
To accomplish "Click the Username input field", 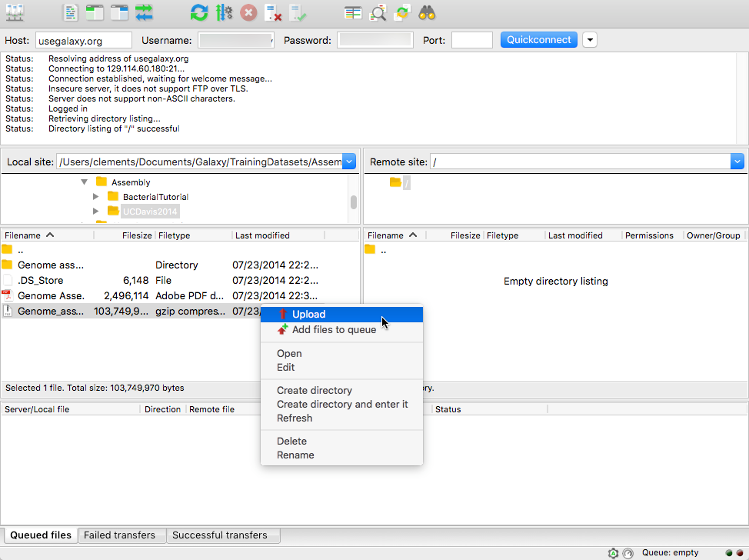I will (236, 40).
